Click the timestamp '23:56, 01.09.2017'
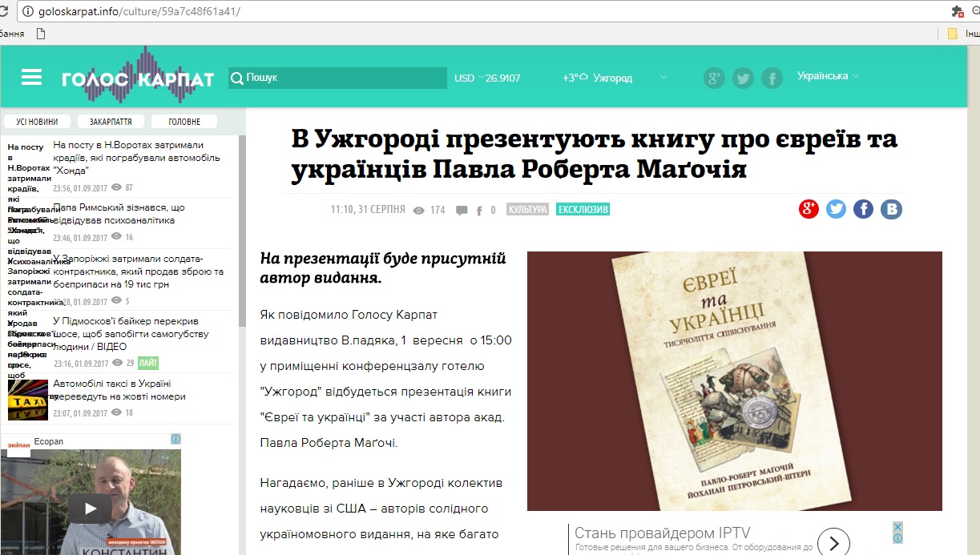The height and width of the screenshot is (555, 980). click(x=80, y=187)
